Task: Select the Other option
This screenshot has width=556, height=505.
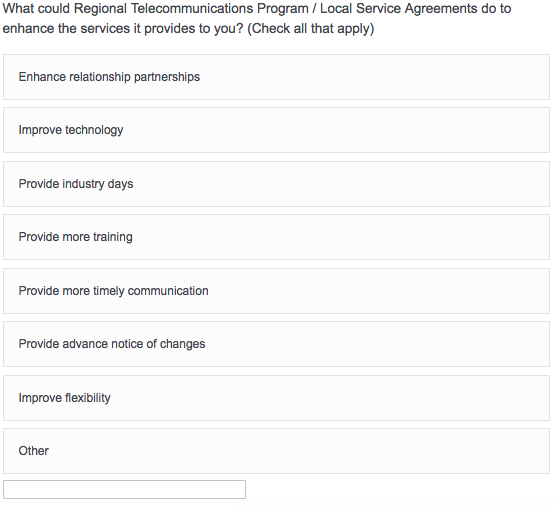Action: tap(276, 451)
